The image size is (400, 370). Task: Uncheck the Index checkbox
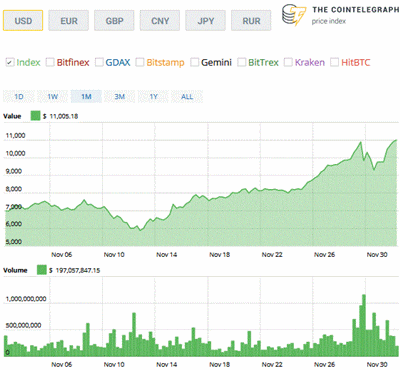10,62
